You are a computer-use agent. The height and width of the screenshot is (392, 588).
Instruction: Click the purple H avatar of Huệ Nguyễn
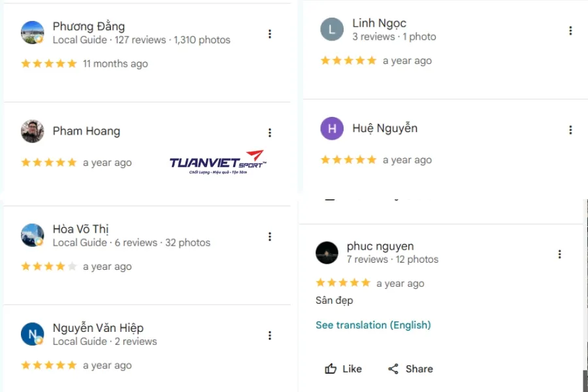332,129
